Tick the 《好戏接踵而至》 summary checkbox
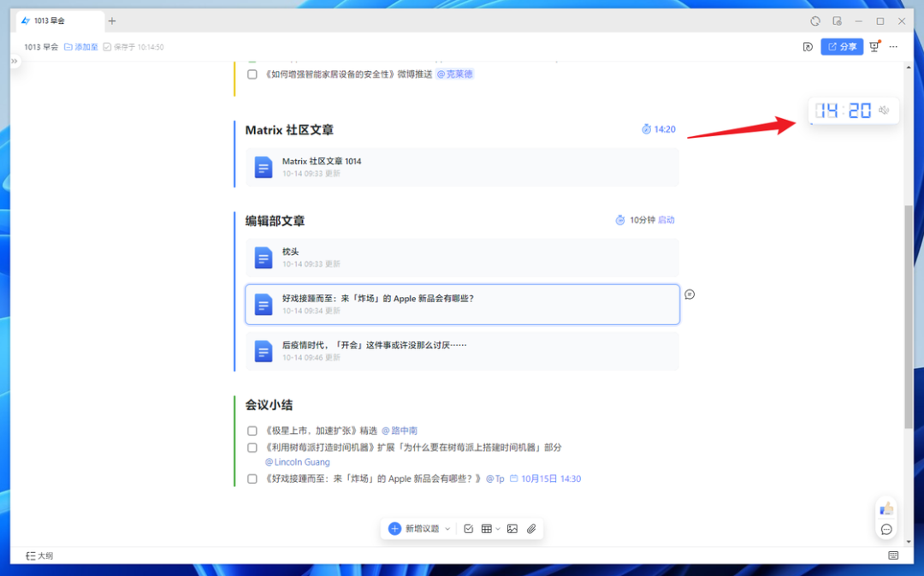The width and height of the screenshot is (924, 576). pos(252,478)
